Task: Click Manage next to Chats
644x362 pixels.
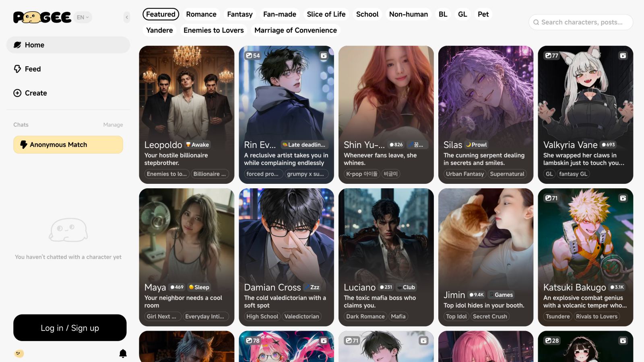Action: [x=113, y=125]
